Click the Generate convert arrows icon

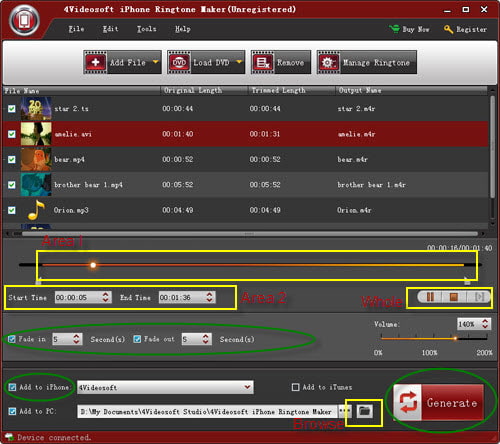click(x=408, y=402)
